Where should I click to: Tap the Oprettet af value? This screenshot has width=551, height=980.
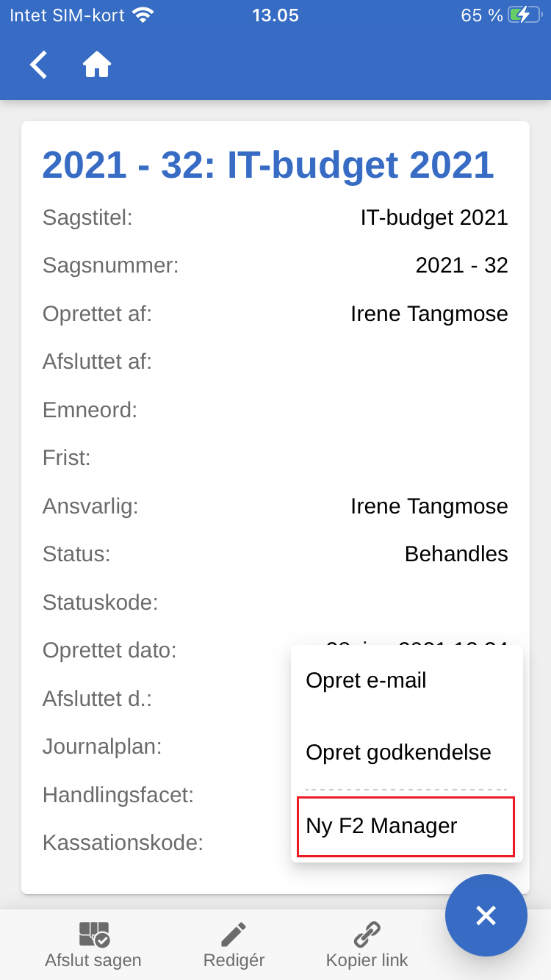tap(429, 314)
